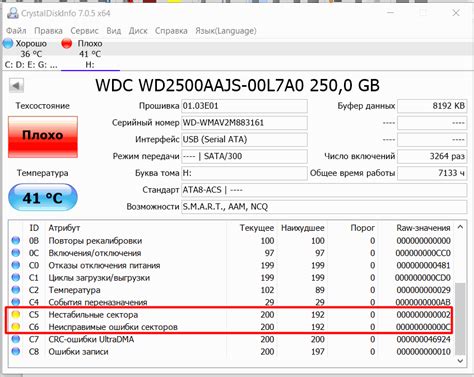Click the power-on hours value 7133 ч
Viewport: 474px width, 377px height.
432,173
